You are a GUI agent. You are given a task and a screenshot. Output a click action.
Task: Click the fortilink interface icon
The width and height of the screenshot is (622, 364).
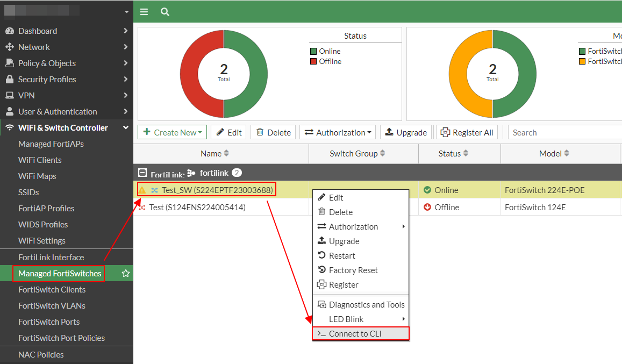(191, 173)
